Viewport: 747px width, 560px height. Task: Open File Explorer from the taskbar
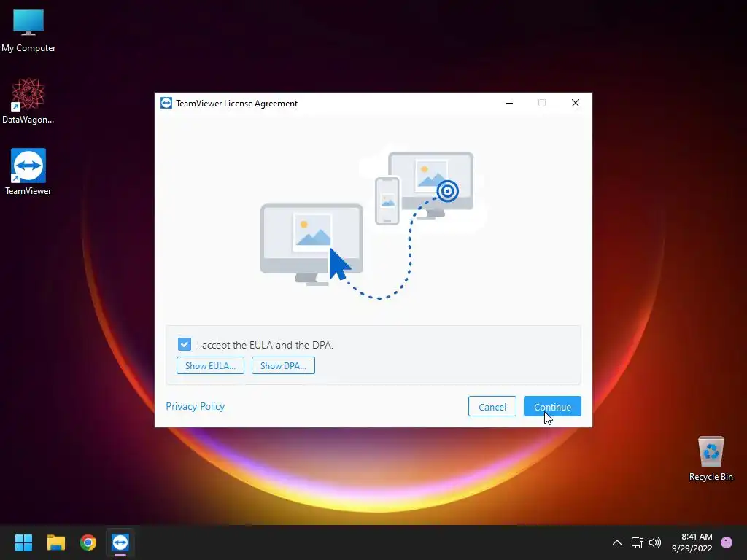(55, 542)
